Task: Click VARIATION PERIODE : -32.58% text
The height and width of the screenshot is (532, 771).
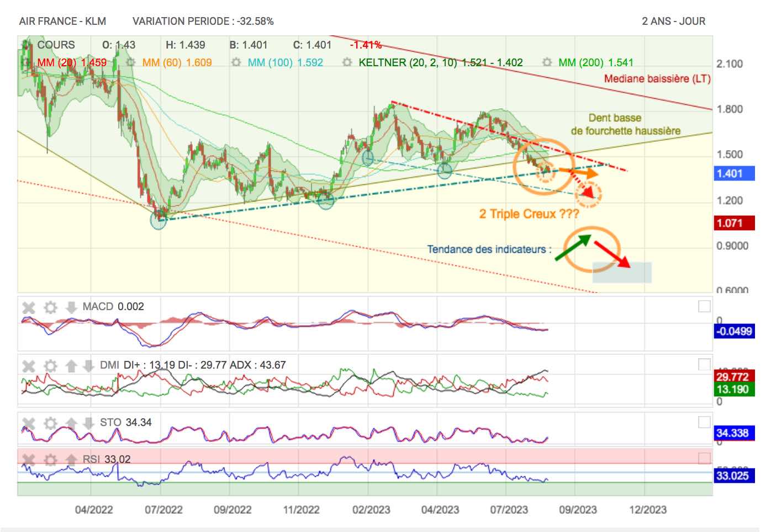Action: [x=203, y=21]
